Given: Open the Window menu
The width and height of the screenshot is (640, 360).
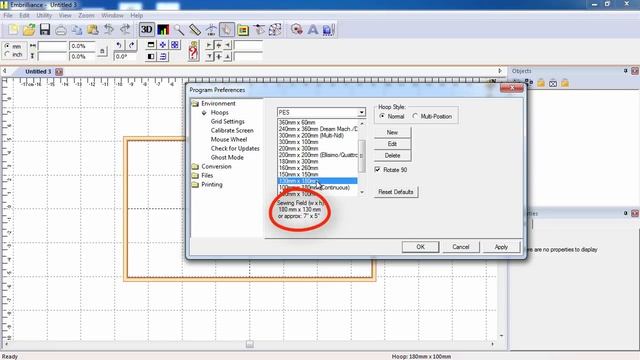Looking at the screenshot, I should [x=112, y=15].
